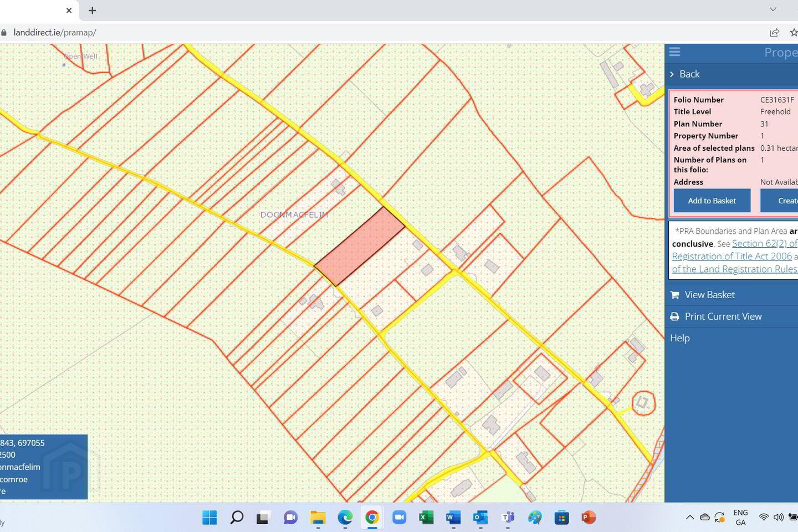Screen dimensions: 798x532
Task: Open Microsoft Teams from the taskbar
Action: point(508,518)
